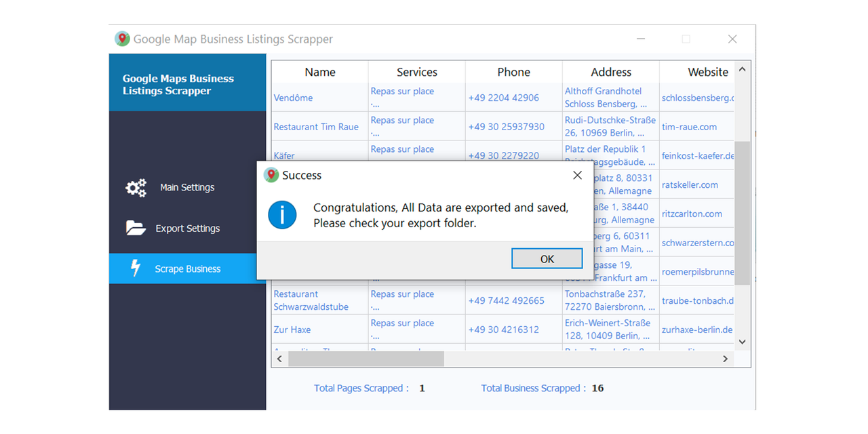The height and width of the screenshot is (434, 868).
Task: Click the vertical scrollbar down arrow
Action: coord(742,342)
